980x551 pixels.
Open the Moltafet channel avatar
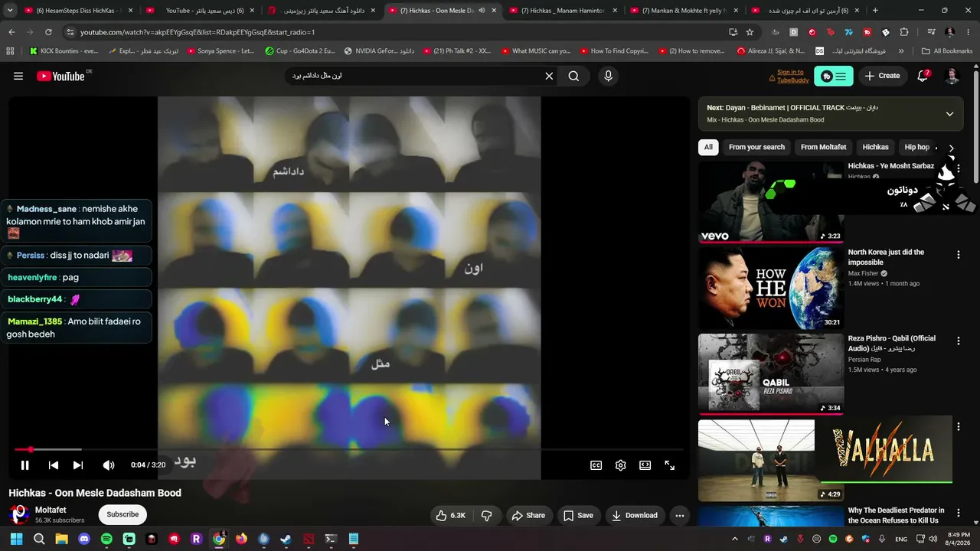pyautogui.click(x=19, y=514)
